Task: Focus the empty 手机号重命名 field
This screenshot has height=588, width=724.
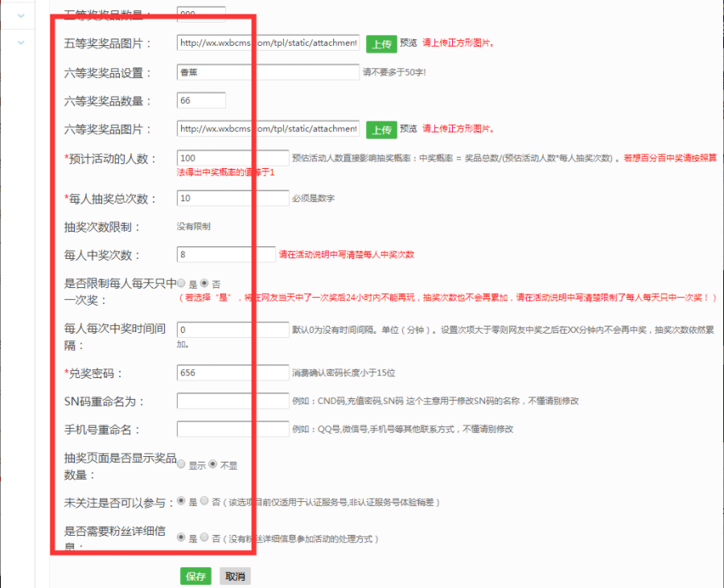Action: click(232, 429)
